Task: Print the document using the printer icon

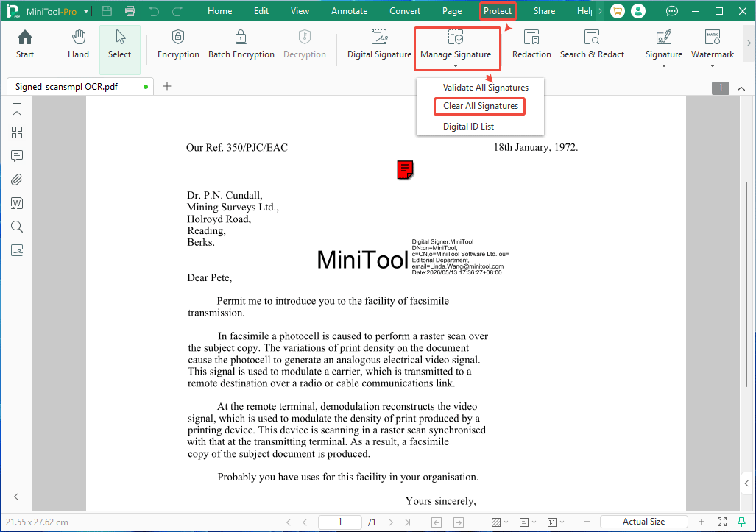Action: pos(130,11)
